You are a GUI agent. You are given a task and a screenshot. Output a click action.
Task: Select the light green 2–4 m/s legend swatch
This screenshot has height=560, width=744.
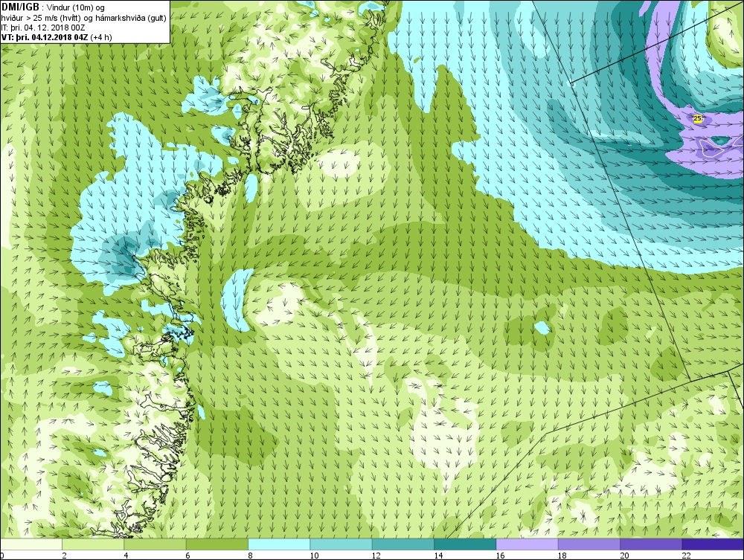[x=93, y=544]
